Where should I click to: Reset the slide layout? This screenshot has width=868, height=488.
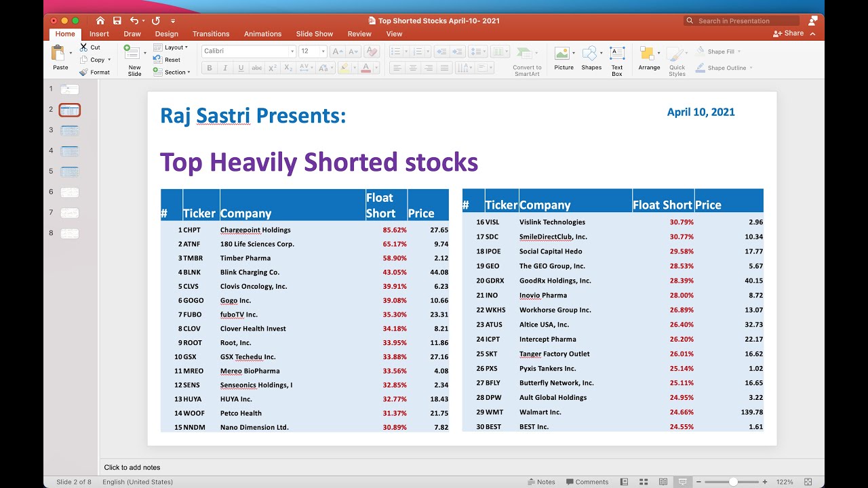(167, 60)
